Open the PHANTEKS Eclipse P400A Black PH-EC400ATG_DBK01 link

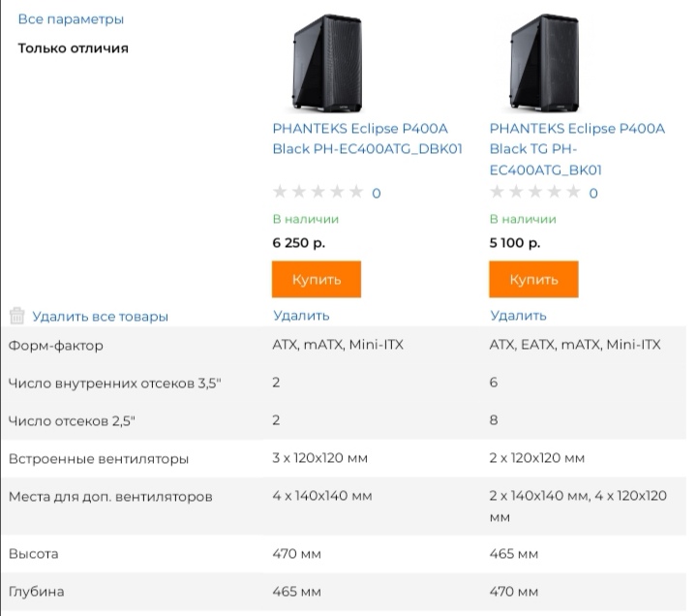[367, 139]
